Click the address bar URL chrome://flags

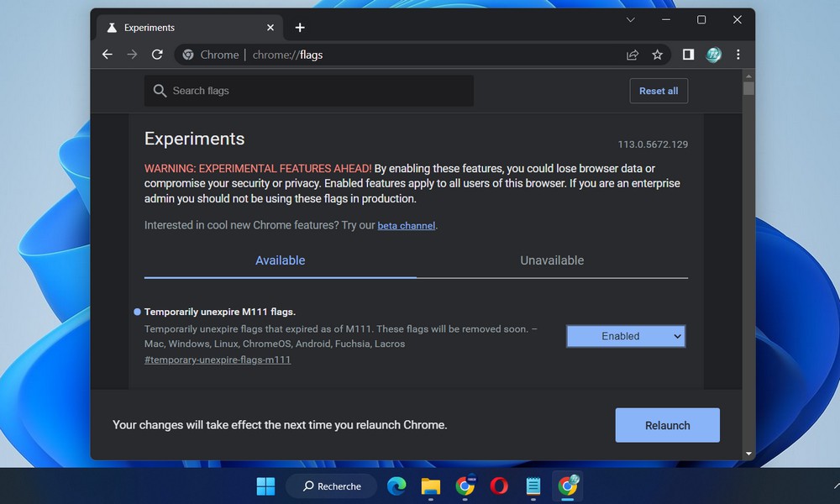pyautogui.click(x=287, y=55)
